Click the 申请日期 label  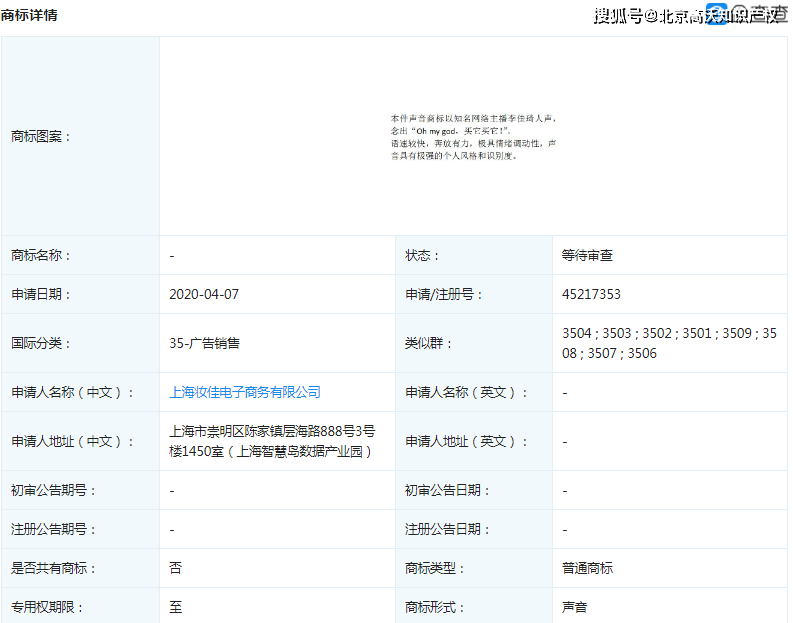[x=41, y=294]
